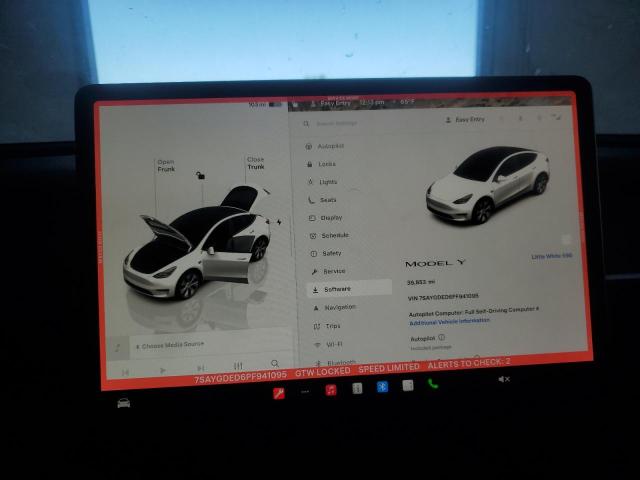Open the media equalizer icon
Screen dimensions: 640x480
pyautogui.click(x=238, y=366)
